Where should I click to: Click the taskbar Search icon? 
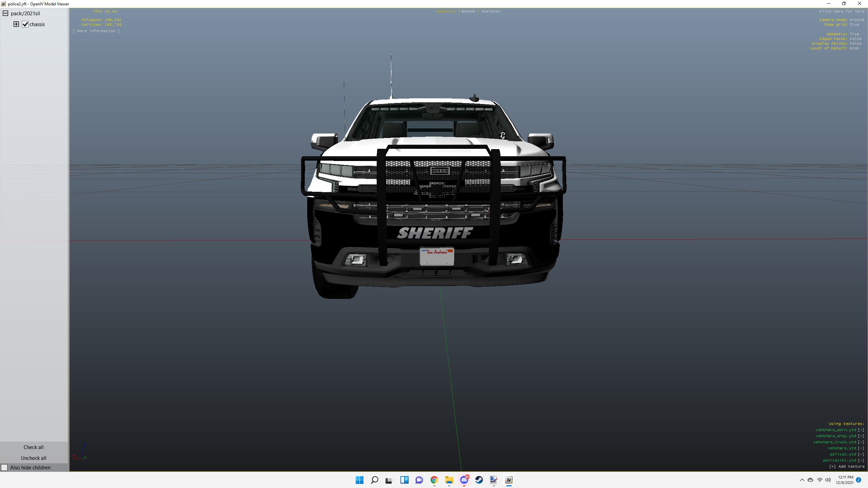click(374, 480)
